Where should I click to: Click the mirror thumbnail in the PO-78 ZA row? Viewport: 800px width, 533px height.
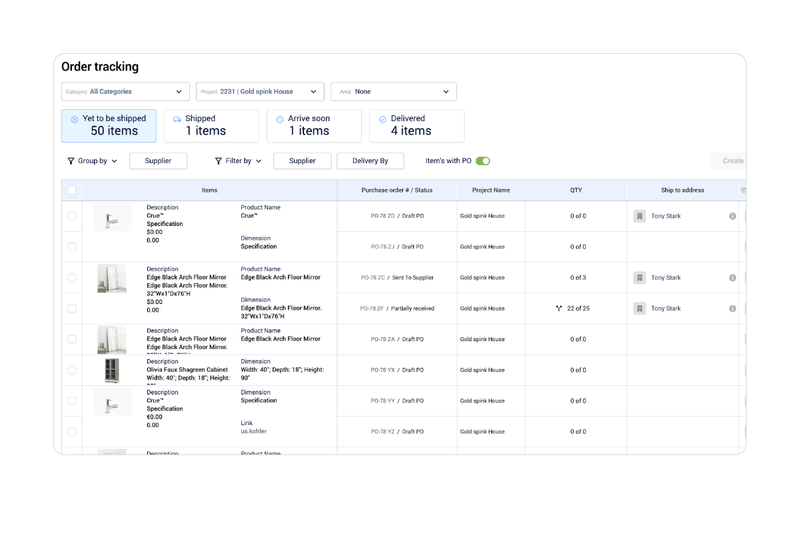coord(112,340)
